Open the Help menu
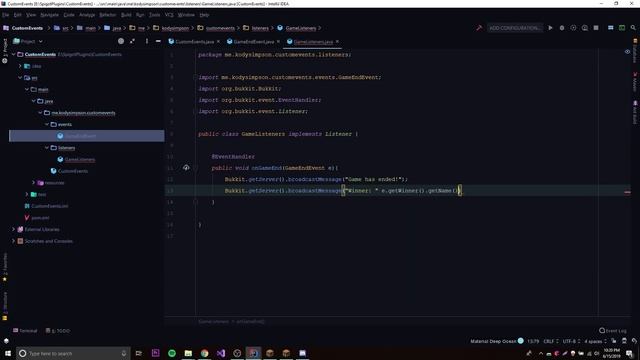640x360 pixels. [204, 15]
